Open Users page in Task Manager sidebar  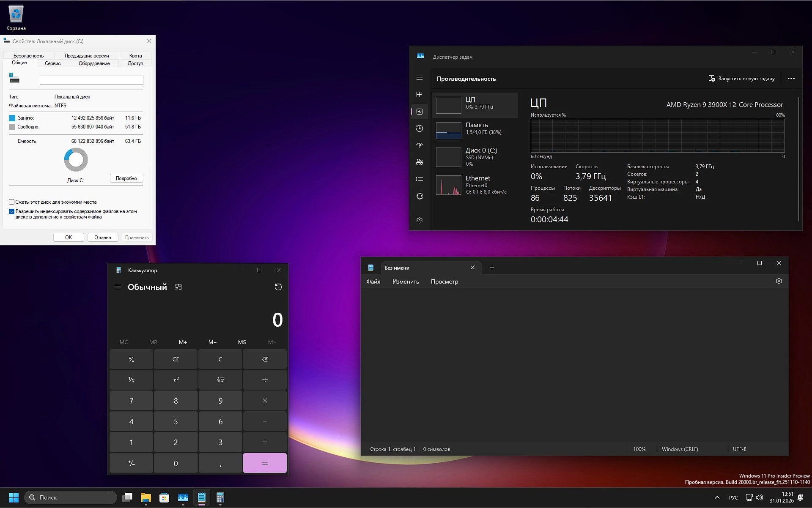(420, 162)
